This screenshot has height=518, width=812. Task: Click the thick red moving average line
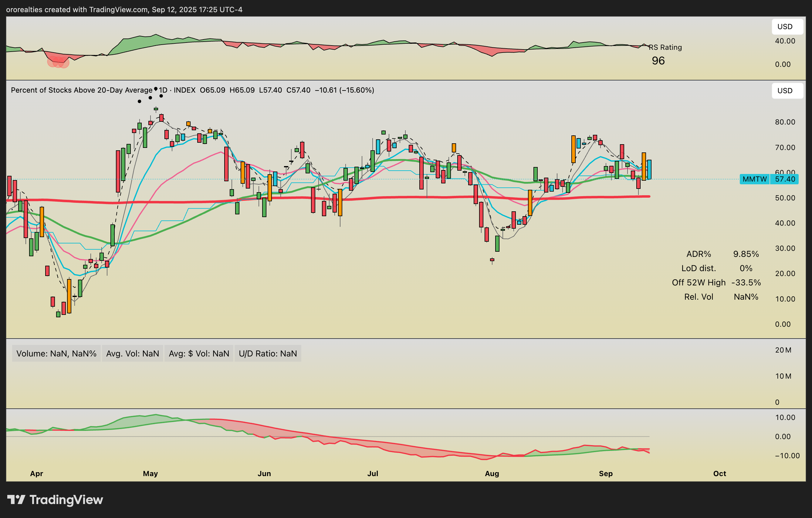tap(405, 197)
